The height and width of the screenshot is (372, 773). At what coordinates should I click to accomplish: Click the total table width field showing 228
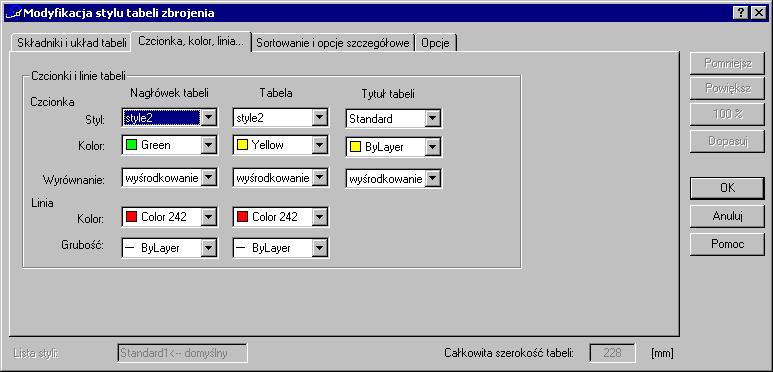[612, 353]
